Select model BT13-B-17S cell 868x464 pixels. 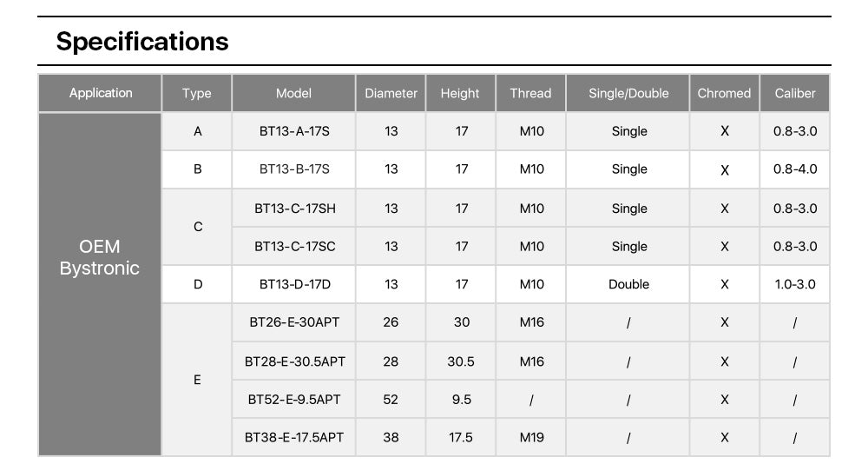[294, 169]
